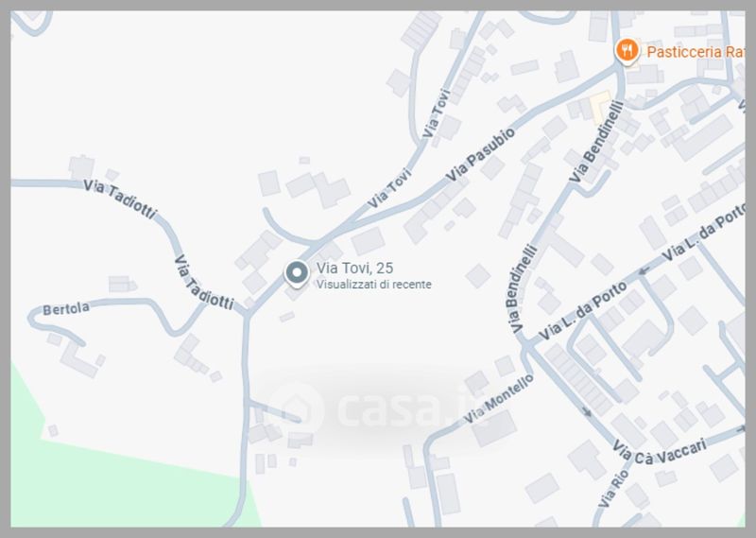Click the direction arrow above Via Cà Vaccari
Screen dimensions: 756x538
(587, 411)
